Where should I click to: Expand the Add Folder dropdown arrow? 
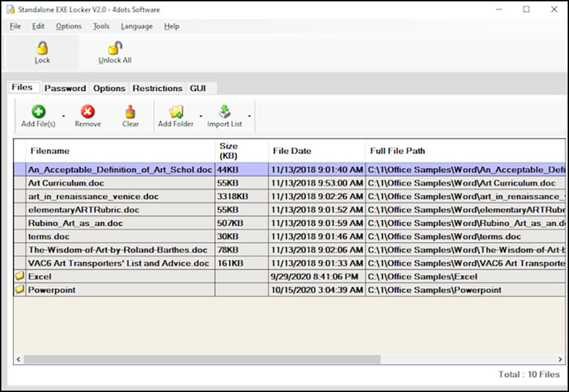point(201,116)
